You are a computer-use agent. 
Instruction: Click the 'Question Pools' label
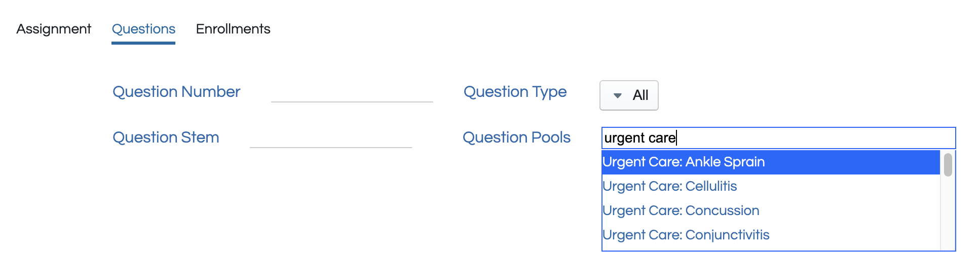click(x=516, y=137)
